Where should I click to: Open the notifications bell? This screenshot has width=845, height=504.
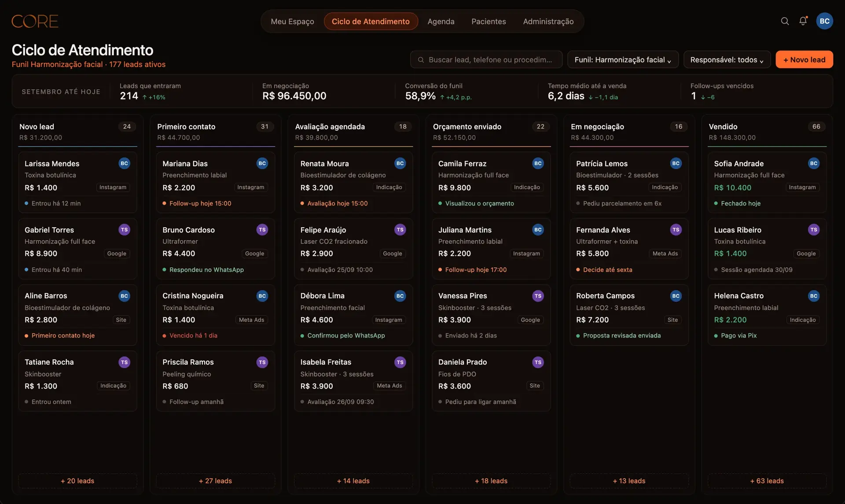803,21
